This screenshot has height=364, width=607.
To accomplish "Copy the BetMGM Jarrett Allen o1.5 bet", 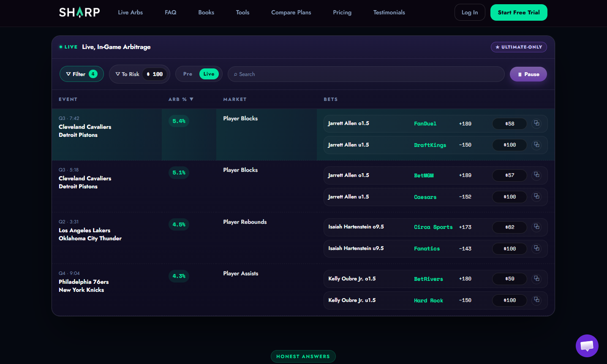I will [536, 175].
